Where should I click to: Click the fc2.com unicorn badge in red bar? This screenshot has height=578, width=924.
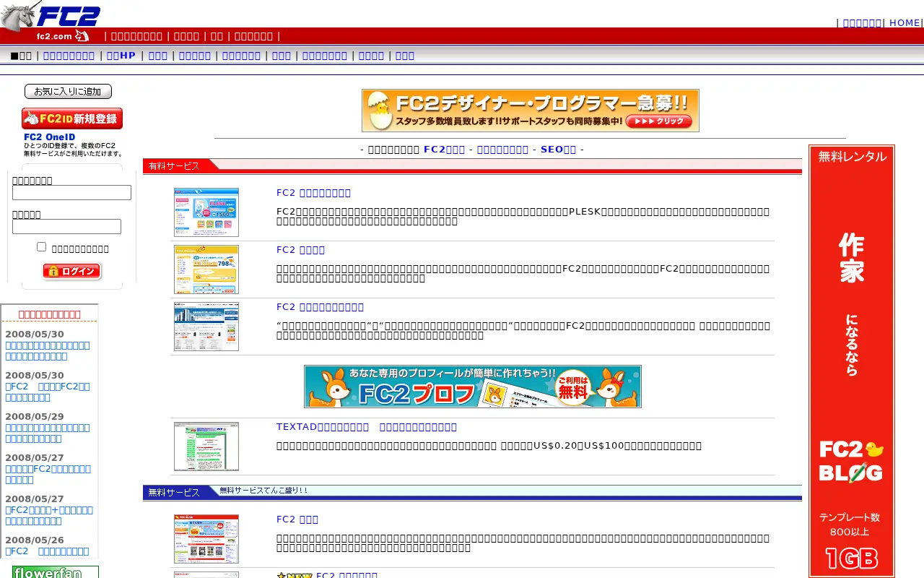[63, 36]
